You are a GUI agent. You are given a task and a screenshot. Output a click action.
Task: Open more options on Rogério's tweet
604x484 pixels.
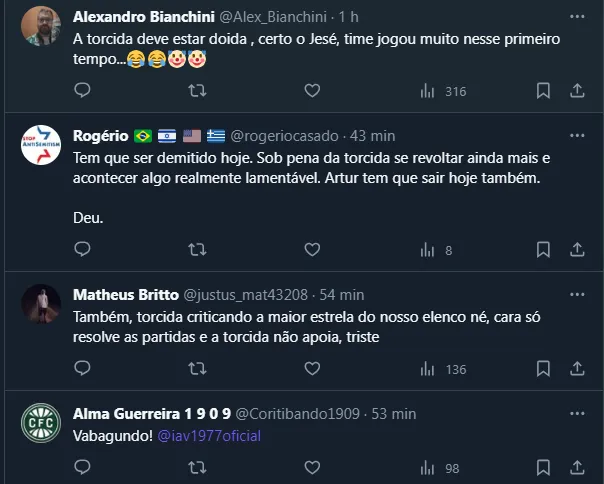coord(577,135)
